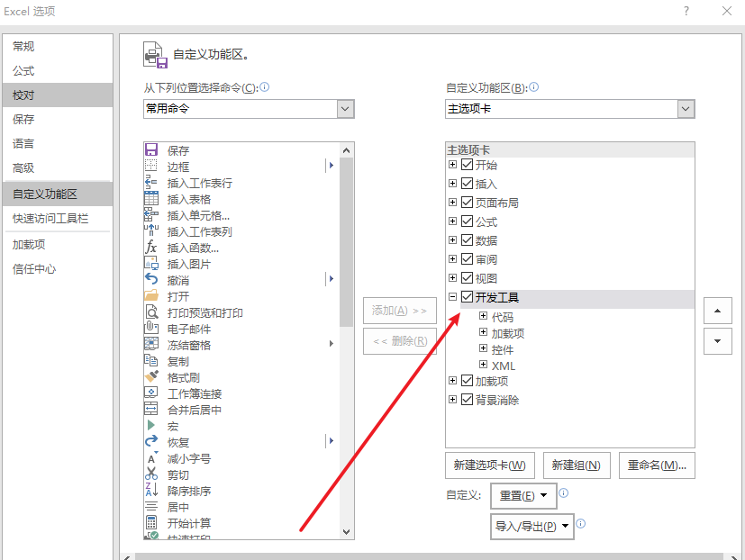
Task: Toggle the 数据 tab checkbox
Action: [x=467, y=239]
